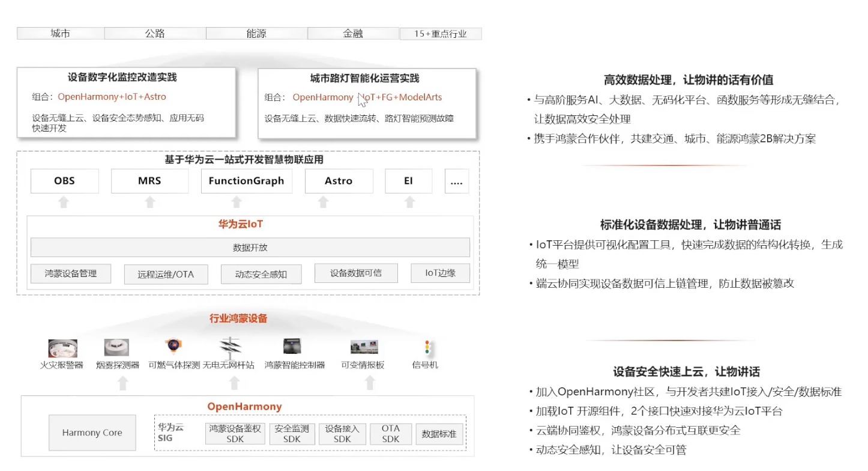Select the 鸿蒙设备管理 box
This screenshot has height=471, width=868.
[71, 274]
